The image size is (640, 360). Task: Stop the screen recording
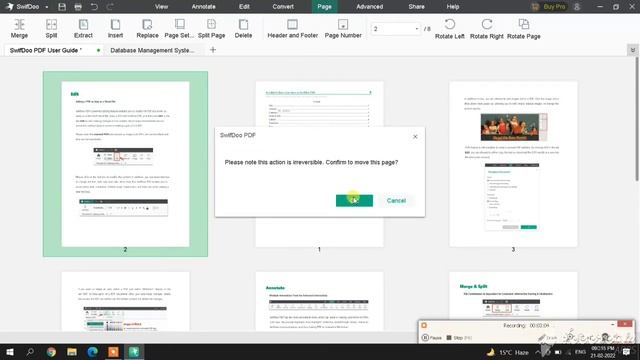459,338
